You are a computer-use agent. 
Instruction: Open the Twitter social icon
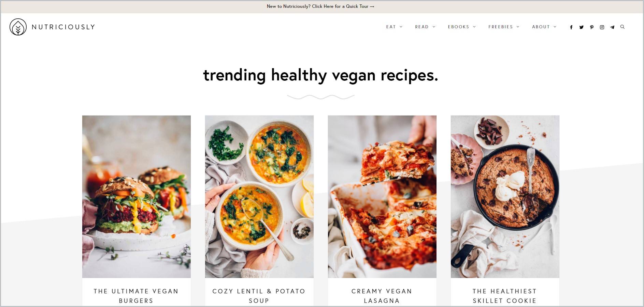click(x=581, y=27)
